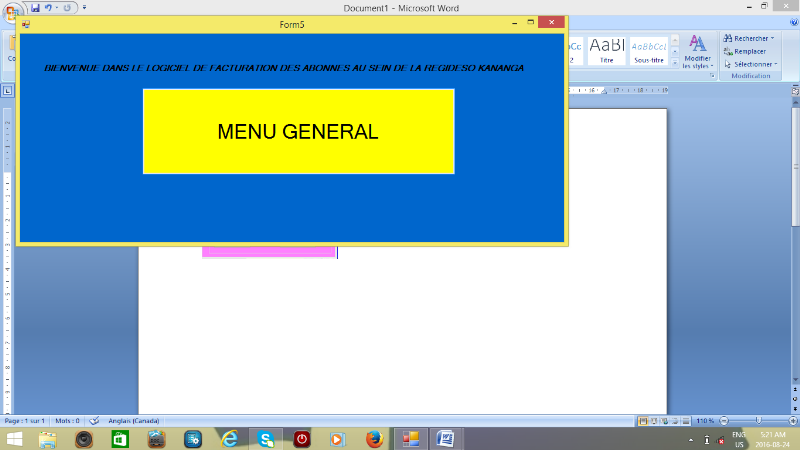Undo last action in Word toolbar
The height and width of the screenshot is (450, 800).
pos(48,8)
